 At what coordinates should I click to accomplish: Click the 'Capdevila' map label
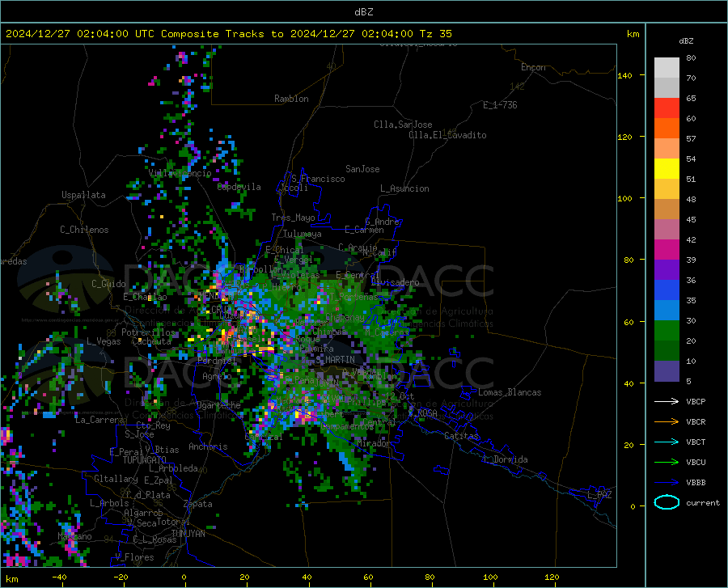point(239,187)
